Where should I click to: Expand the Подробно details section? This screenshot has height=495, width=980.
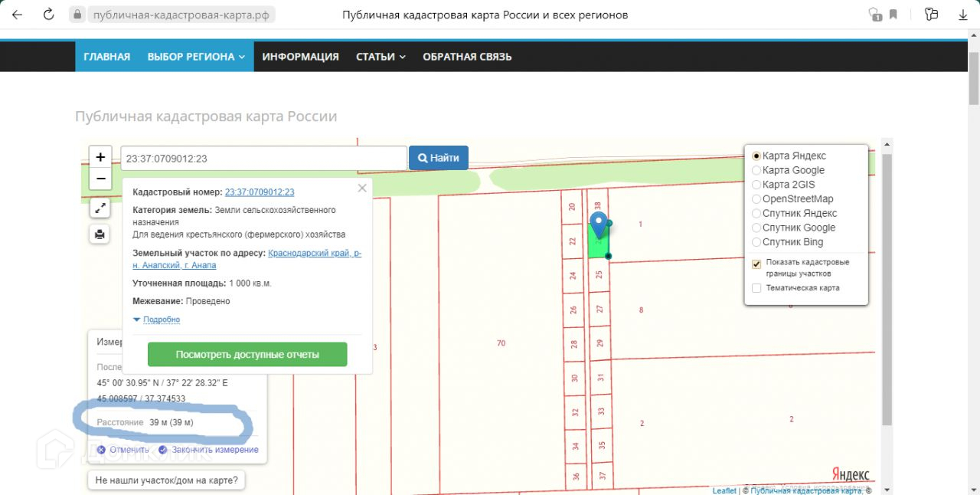[157, 320]
